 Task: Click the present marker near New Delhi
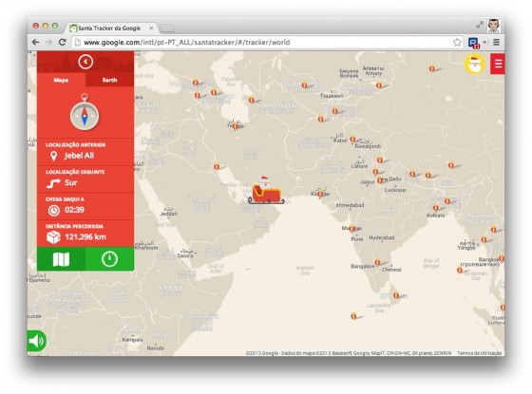pos(380,180)
